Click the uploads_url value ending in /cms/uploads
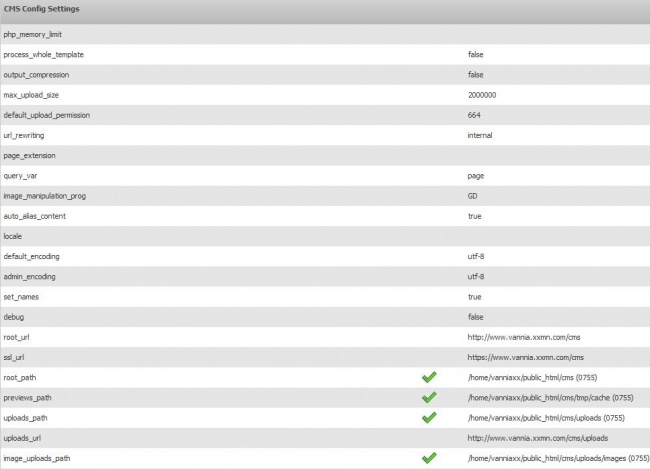The height and width of the screenshot is (469, 650). [x=538, y=438]
